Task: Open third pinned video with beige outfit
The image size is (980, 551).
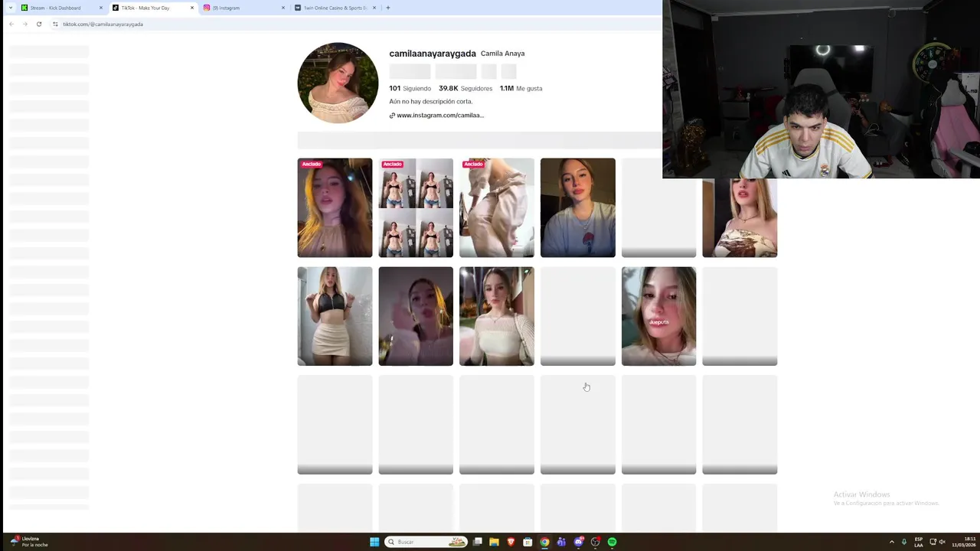Action: tap(497, 207)
